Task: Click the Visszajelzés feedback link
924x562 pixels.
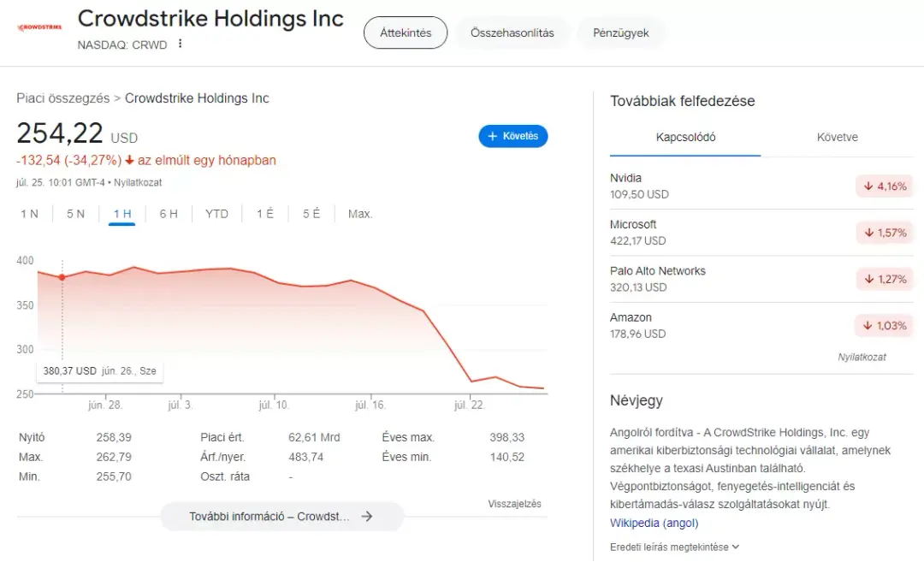Action: click(514, 504)
